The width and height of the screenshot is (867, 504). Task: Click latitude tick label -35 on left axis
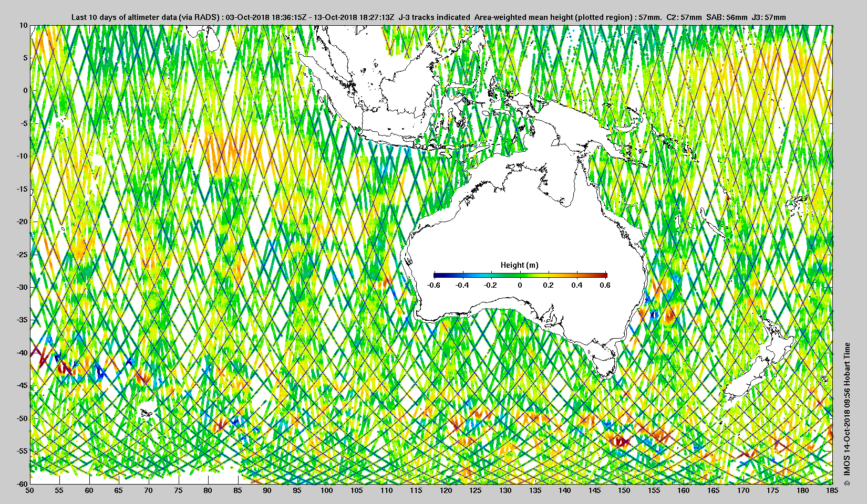click(22, 320)
